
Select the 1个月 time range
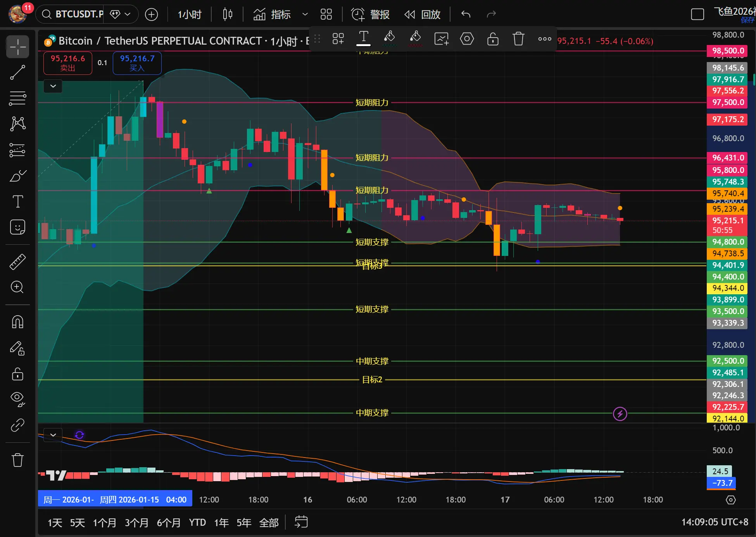pos(104,523)
